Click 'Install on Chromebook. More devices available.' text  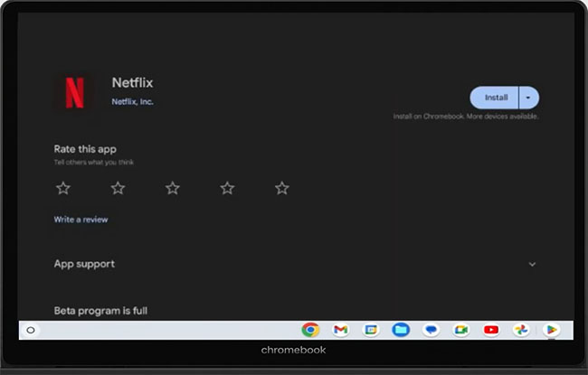pyautogui.click(x=465, y=117)
